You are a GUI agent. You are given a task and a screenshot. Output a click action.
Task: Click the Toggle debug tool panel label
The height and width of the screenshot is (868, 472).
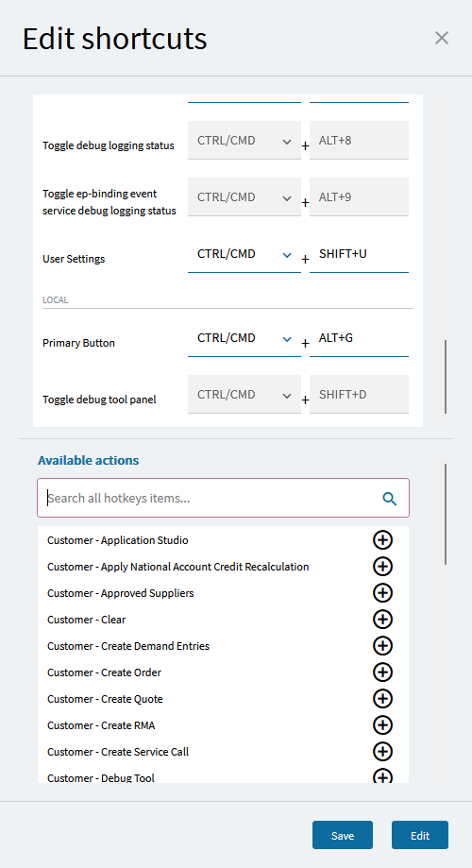click(x=100, y=400)
